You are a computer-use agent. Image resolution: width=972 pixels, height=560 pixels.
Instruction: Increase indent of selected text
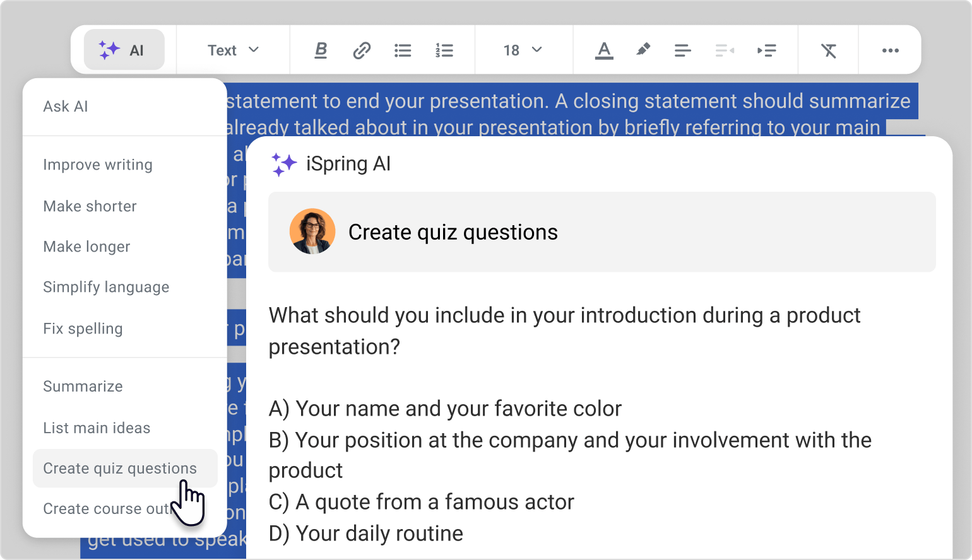[x=766, y=50]
